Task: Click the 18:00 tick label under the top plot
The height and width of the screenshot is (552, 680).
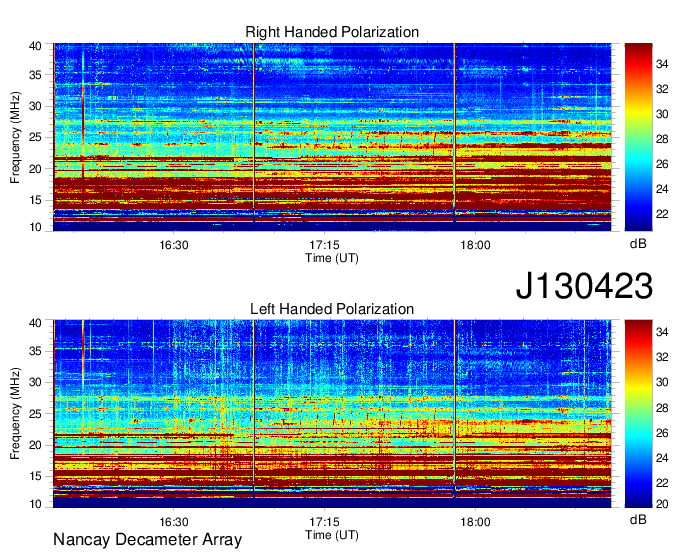Action: (475, 245)
